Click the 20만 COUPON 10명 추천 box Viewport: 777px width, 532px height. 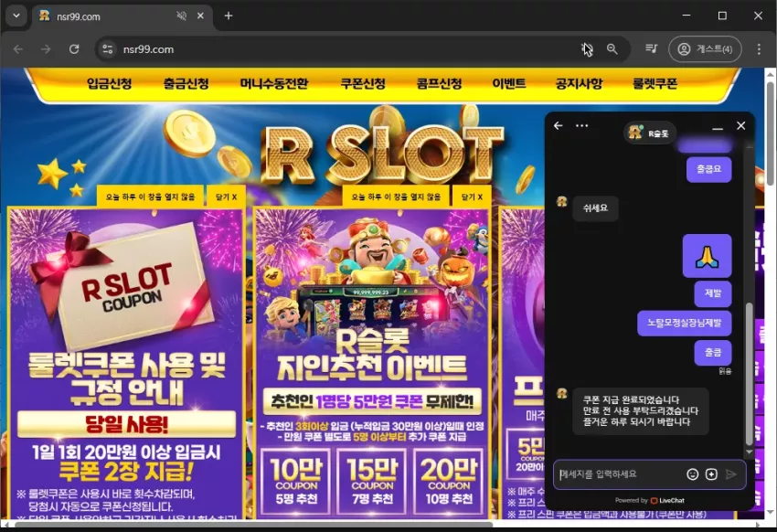(x=449, y=481)
